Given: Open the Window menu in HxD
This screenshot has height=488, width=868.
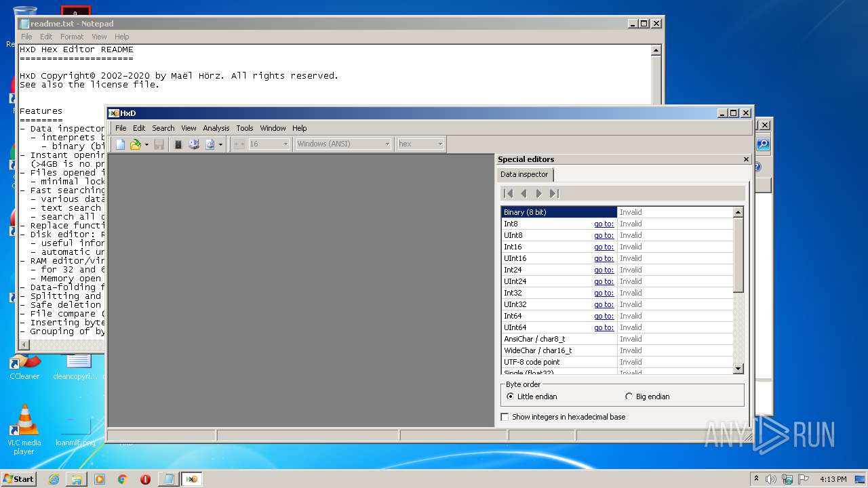Looking at the screenshot, I should tap(273, 128).
